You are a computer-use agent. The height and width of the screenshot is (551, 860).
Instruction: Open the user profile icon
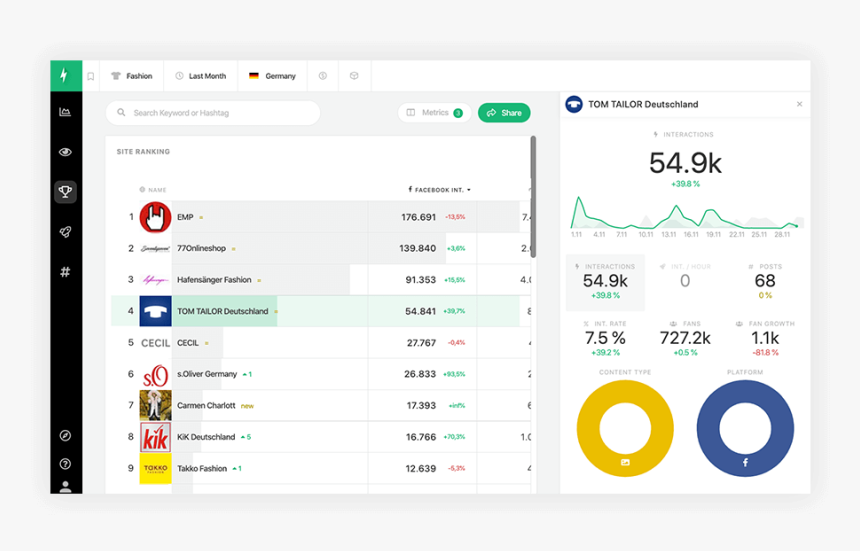pyautogui.click(x=65, y=487)
